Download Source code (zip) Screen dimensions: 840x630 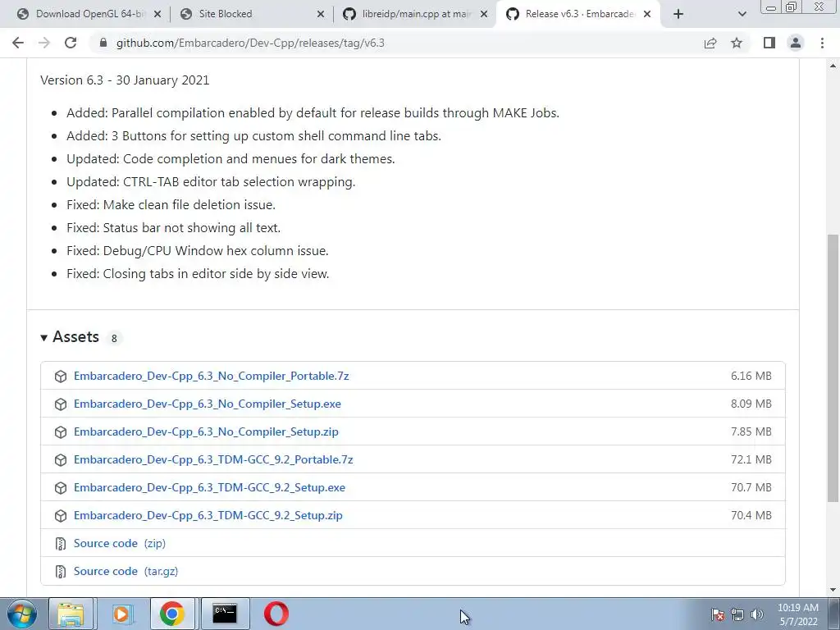(x=120, y=543)
